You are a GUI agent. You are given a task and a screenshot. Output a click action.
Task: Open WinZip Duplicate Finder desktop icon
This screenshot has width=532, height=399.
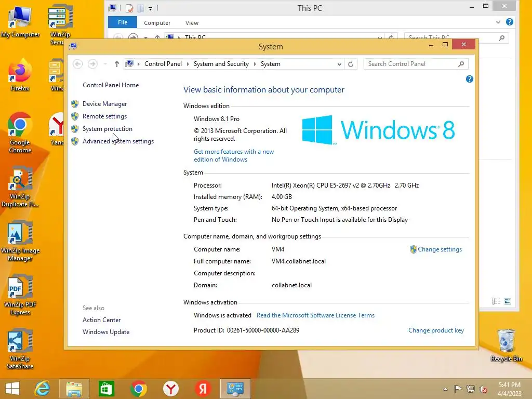[20, 187]
